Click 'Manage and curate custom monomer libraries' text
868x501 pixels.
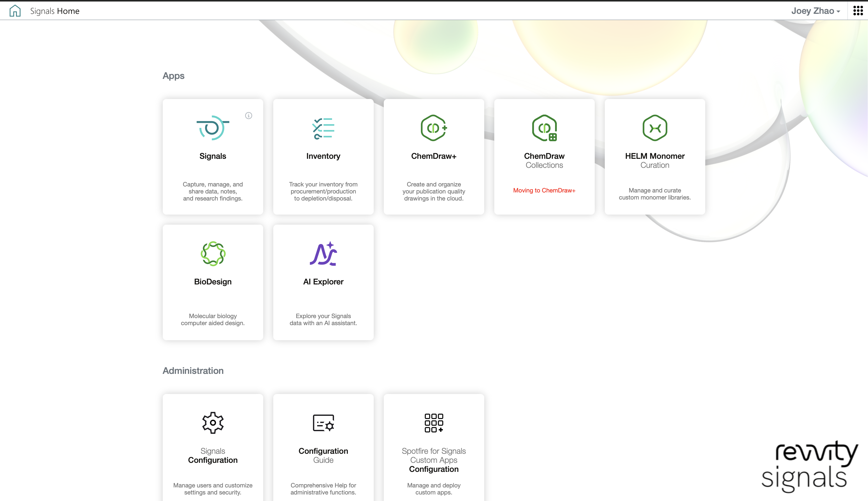point(655,194)
